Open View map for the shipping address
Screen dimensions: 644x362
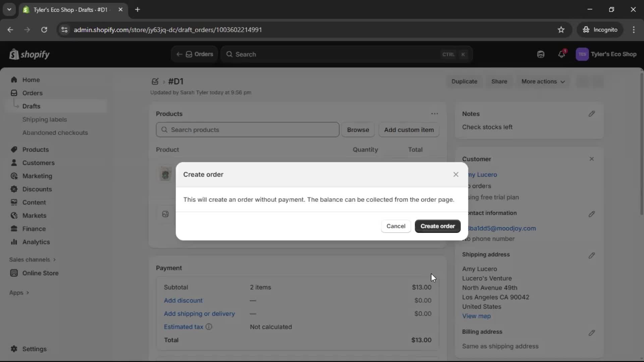click(x=476, y=316)
